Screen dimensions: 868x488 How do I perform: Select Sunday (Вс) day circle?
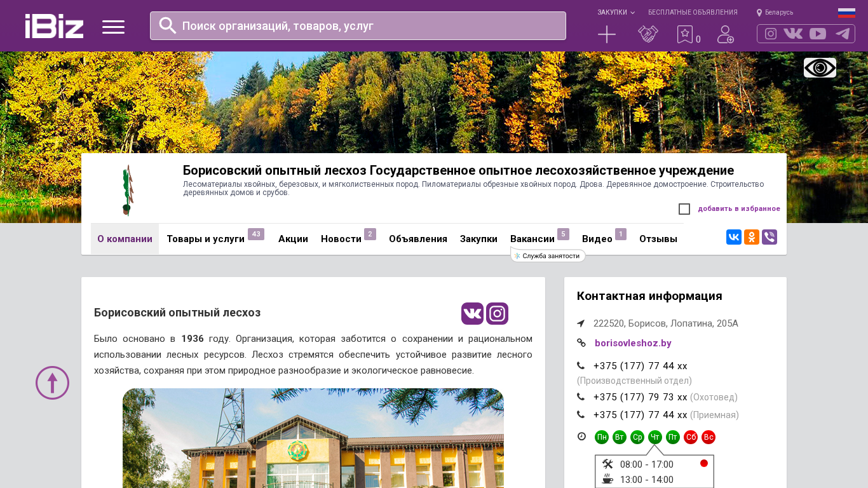click(709, 437)
